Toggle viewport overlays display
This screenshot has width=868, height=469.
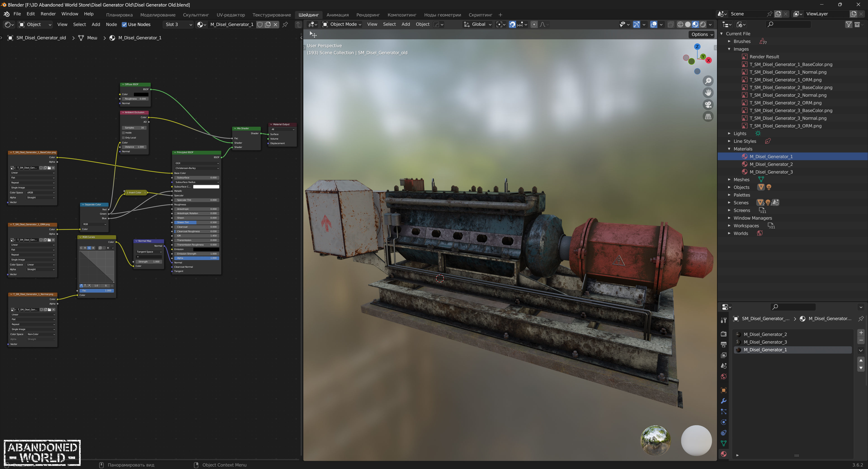tap(654, 24)
